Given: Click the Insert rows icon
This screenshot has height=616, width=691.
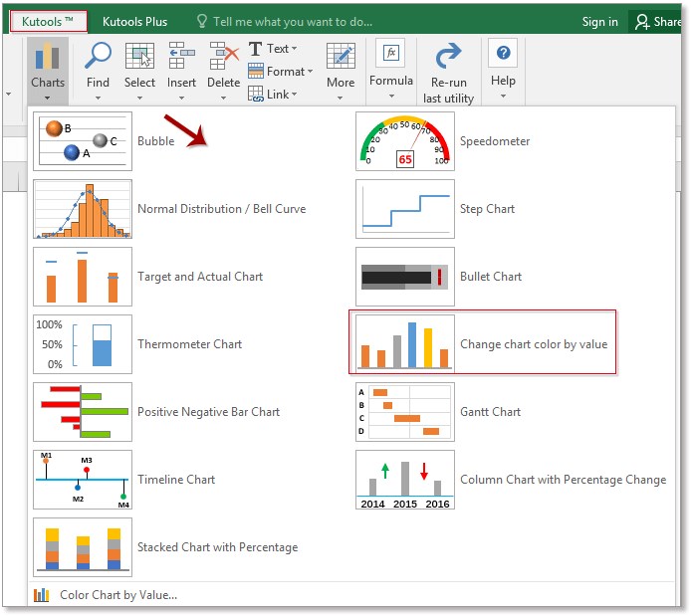Looking at the screenshot, I should pos(181,56).
